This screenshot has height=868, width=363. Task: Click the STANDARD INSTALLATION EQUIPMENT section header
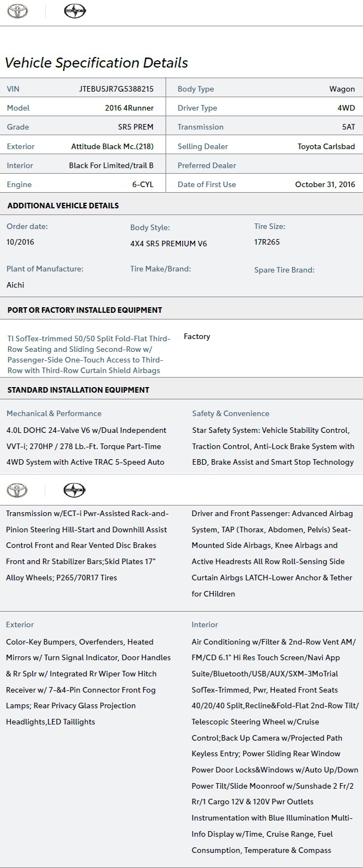[x=78, y=390]
